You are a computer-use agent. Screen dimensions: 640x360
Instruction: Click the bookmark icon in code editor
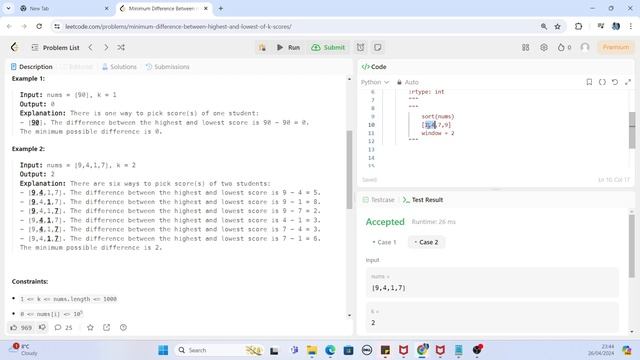589,82
